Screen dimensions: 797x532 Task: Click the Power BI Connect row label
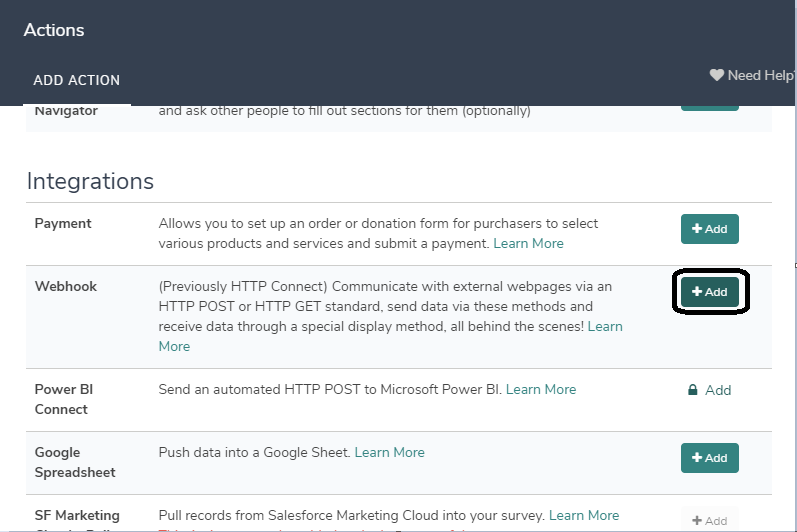[63, 399]
